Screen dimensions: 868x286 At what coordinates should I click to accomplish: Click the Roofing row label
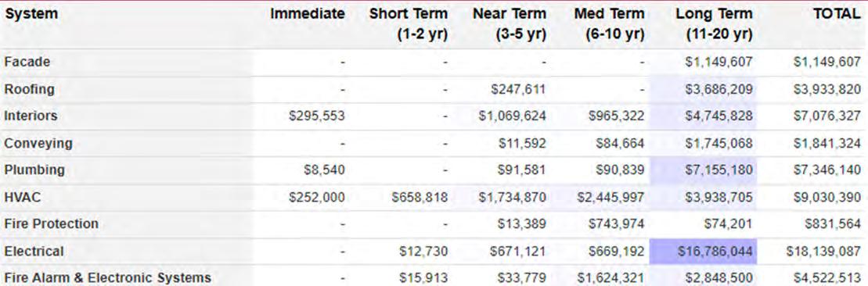point(29,89)
